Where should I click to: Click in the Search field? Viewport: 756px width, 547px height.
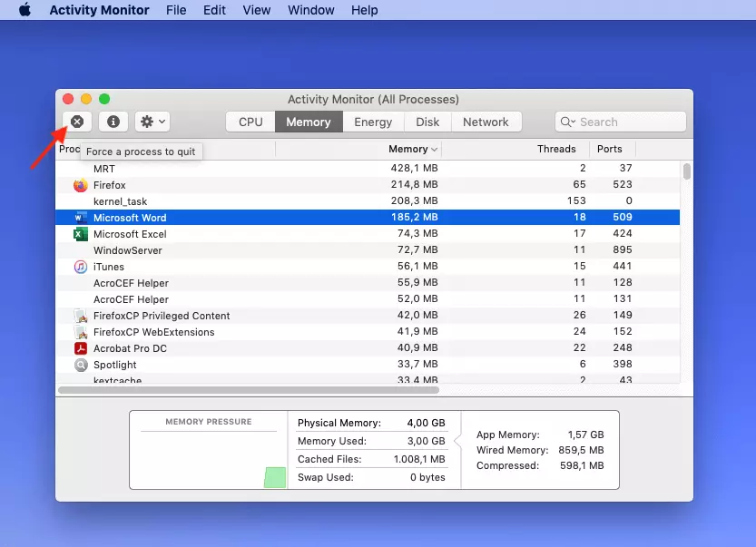click(x=621, y=122)
